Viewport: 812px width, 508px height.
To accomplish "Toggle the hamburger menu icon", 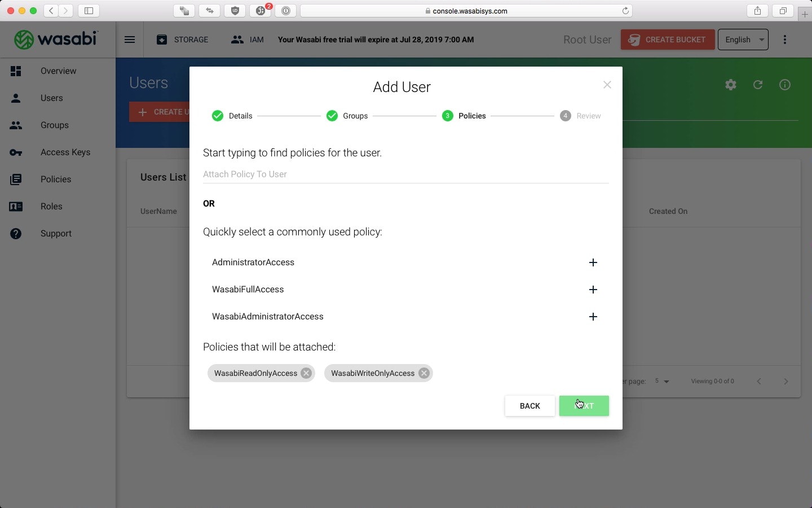I will pyautogui.click(x=130, y=40).
